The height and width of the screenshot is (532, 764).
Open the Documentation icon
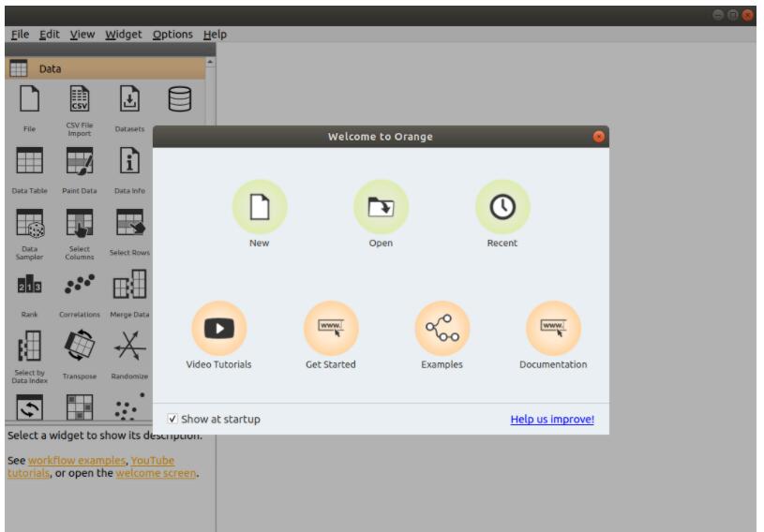pos(553,329)
